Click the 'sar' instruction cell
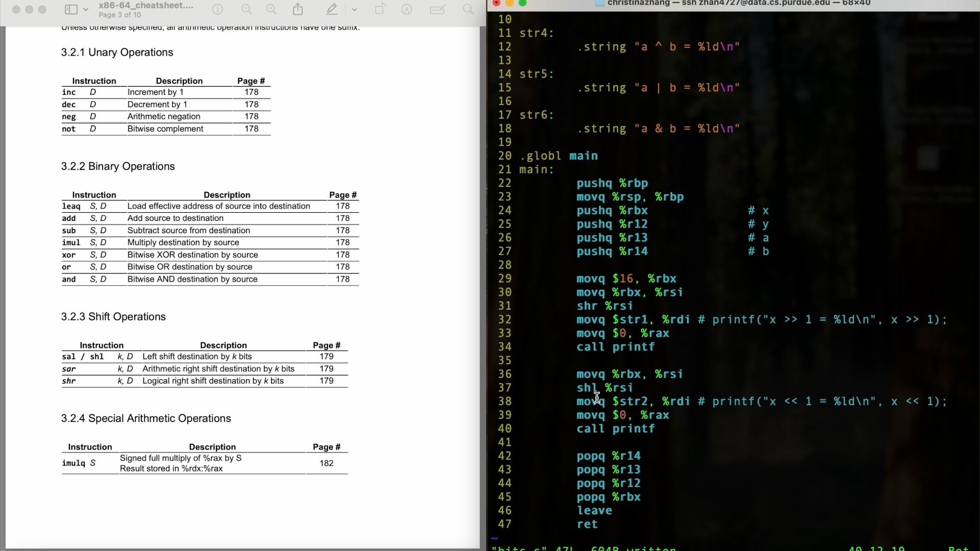Image resolution: width=980 pixels, height=551 pixels. (x=69, y=369)
